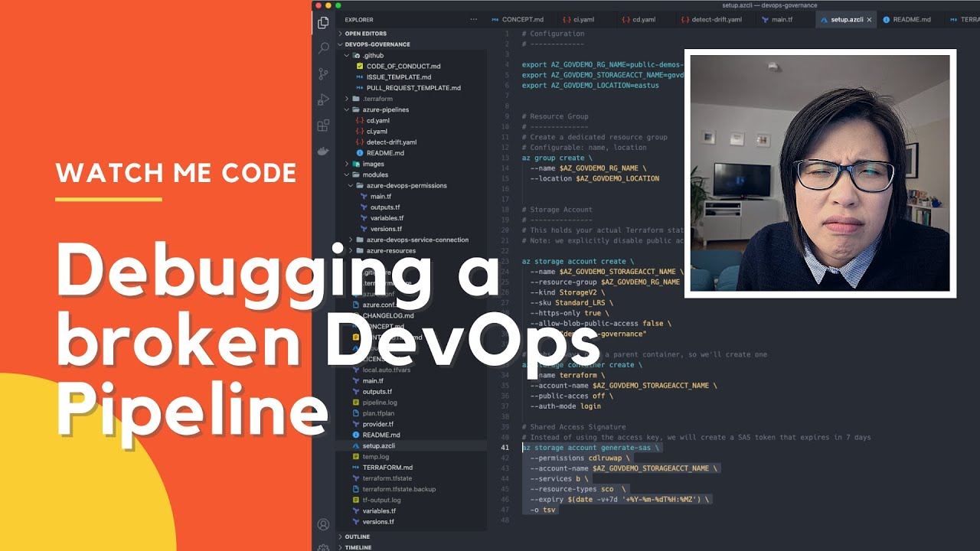Click the '--auth-mode login' code line
980x551 pixels.
[566, 406]
